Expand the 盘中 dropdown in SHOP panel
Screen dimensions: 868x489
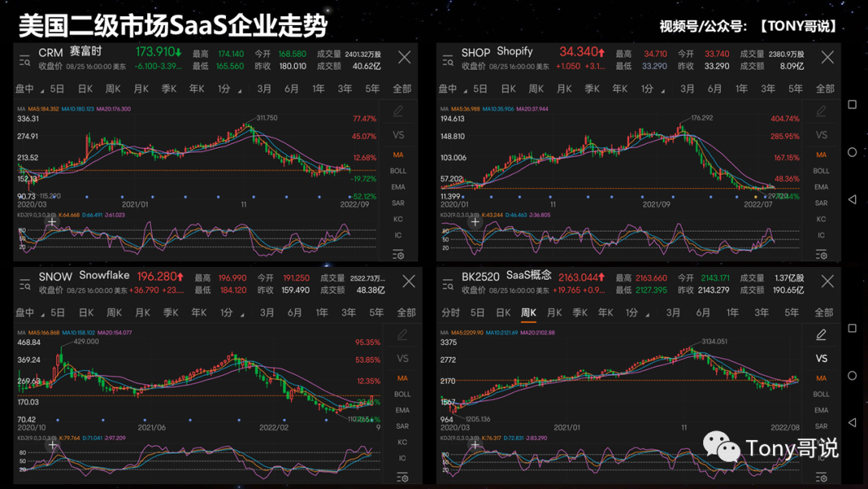pos(452,88)
